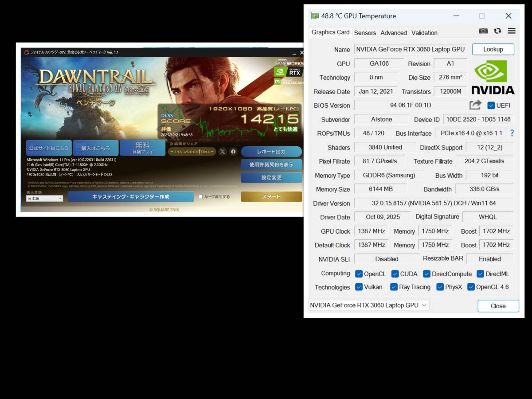This screenshot has width=532, height=399.
Task: Toggle the Vulkan checkbox
Action: tap(359, 287)
